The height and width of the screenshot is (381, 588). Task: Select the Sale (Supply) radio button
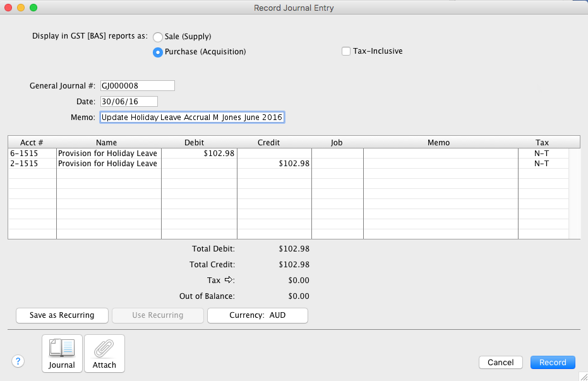(x=158, y=37)
